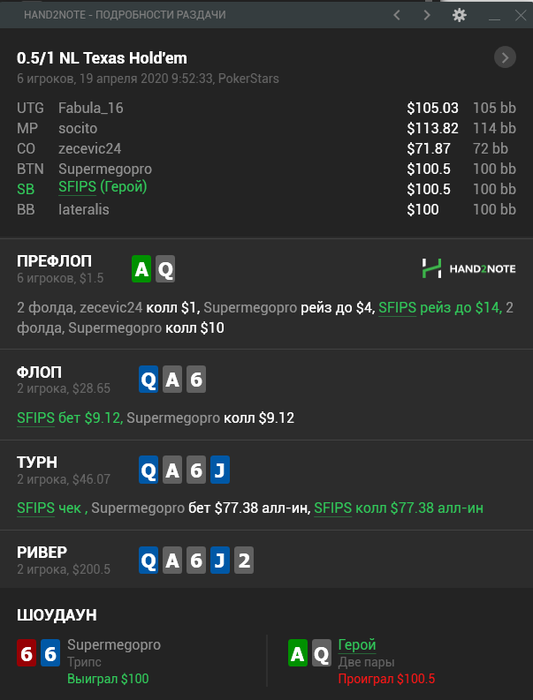Click the gray 2 river card
Screen dimensions: 533x700
tap(244, 560)
